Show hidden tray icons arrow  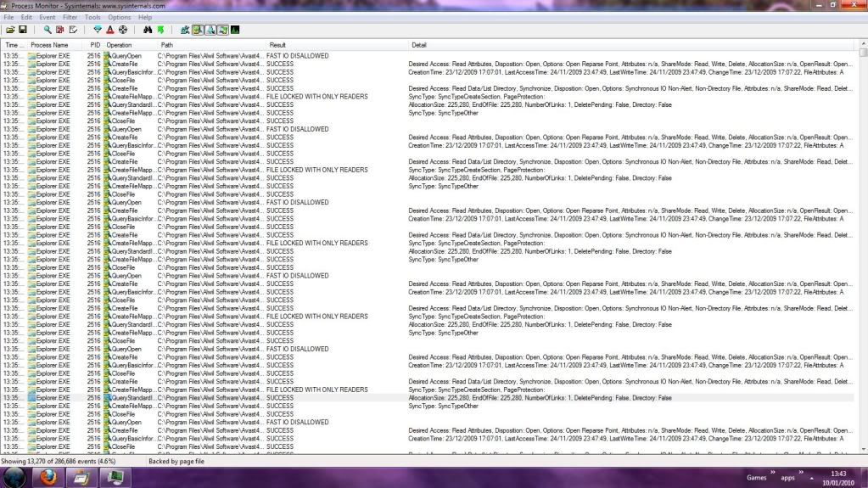811,478
